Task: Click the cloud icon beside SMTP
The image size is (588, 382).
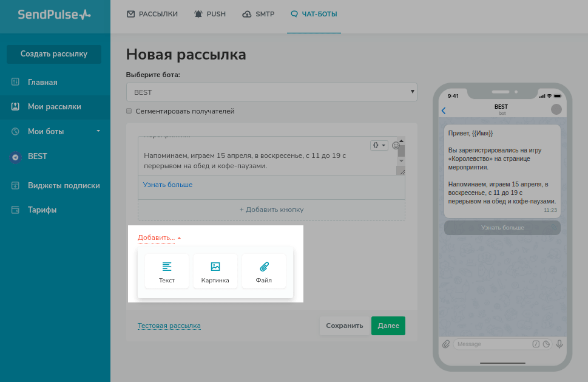Action: point(247,14)
